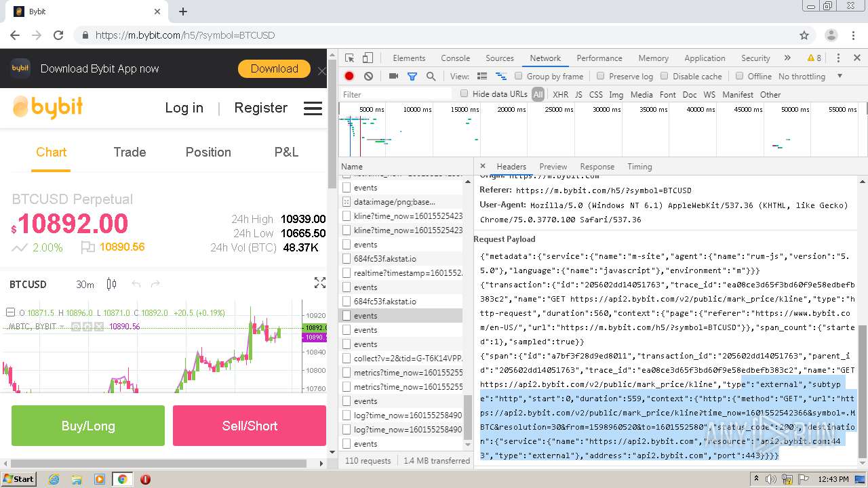Click the browser address bar URL
The width and height of the screenshot is (868, 488).
(185, 35)
